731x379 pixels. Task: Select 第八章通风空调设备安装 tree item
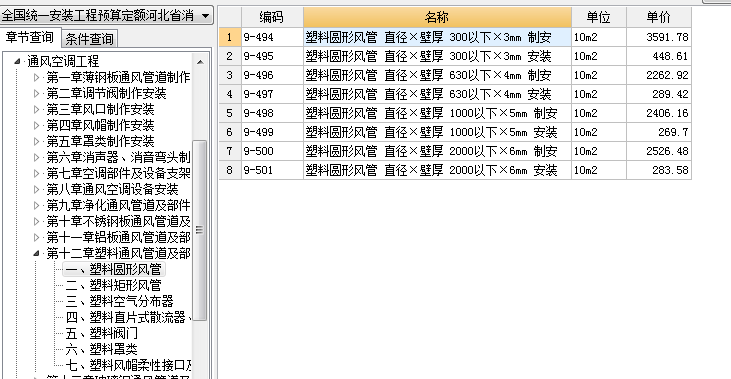(x=112, y=189)
